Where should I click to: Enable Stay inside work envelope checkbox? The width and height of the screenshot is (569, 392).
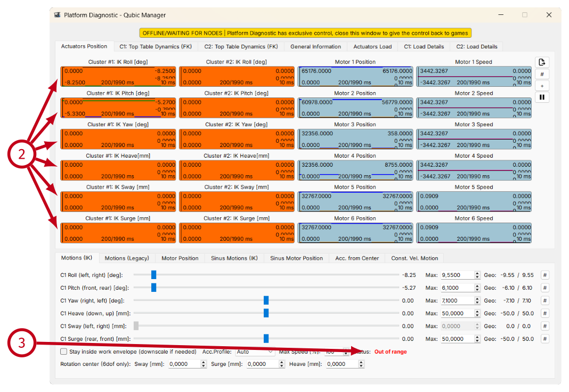(x=64, y=352)
